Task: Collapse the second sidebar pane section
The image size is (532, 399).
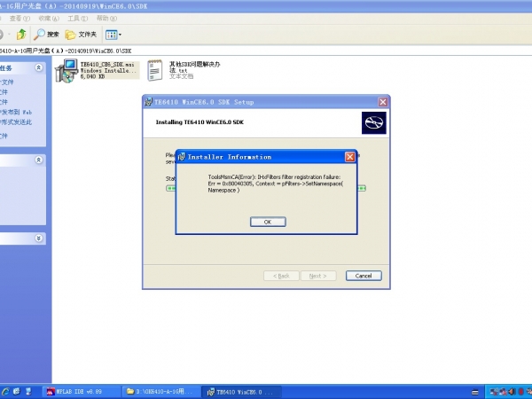Action: click(39, 160)
